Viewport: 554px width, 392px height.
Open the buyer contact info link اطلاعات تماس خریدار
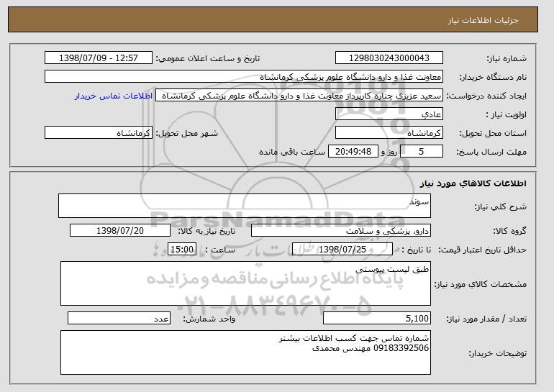114,96
